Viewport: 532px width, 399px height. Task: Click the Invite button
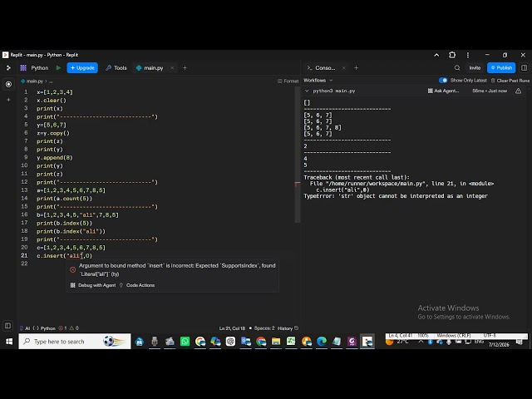click(x=475, y=68)
